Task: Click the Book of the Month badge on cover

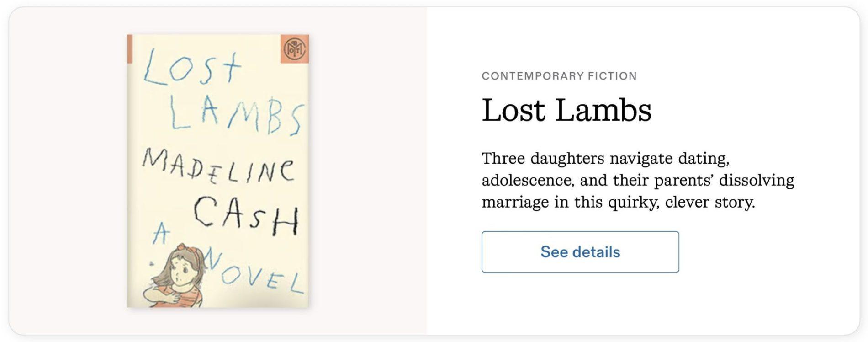Action: [x=294, y=49]
